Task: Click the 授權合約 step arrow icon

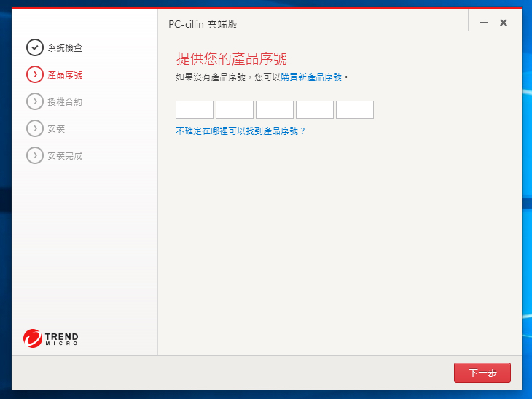Action: click(x=34, y=101)
